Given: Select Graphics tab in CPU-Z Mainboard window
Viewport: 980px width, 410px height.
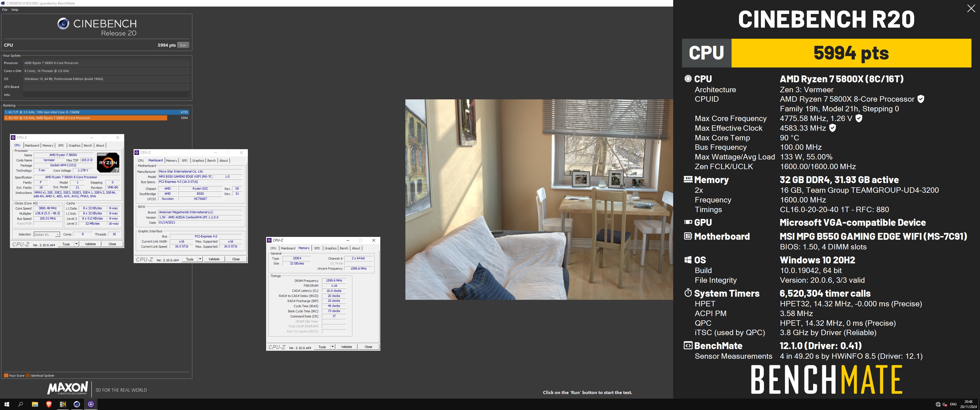Looking at the screenshot, I should [198, 161].
